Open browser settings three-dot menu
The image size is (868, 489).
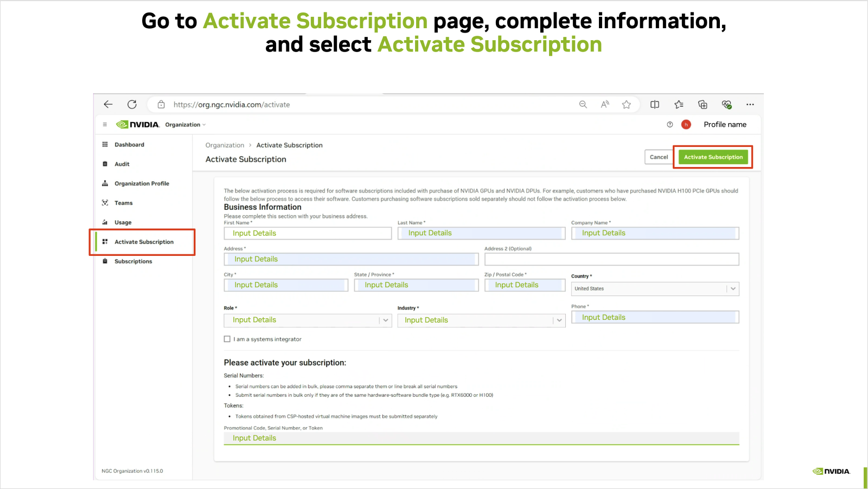click(x=750, y=105)
